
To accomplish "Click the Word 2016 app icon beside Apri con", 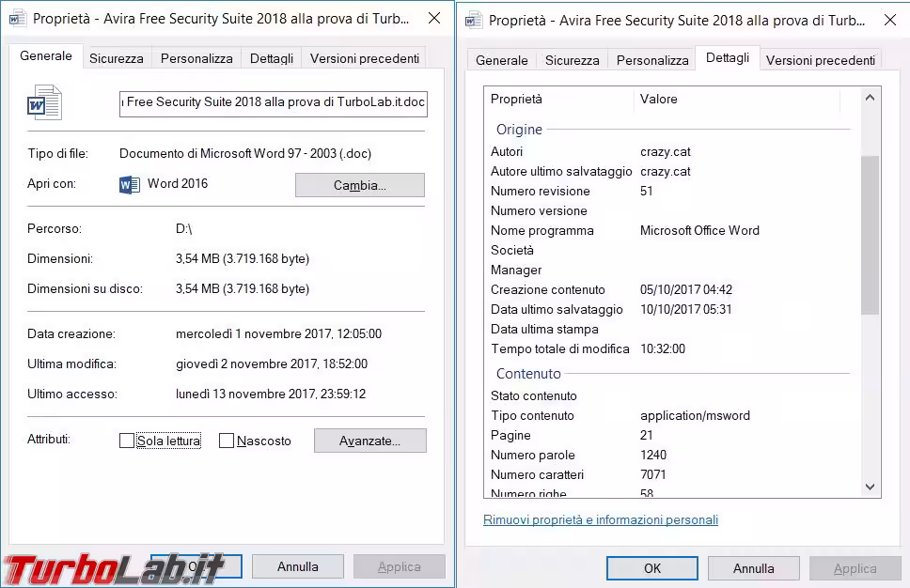I will [130, 184].
